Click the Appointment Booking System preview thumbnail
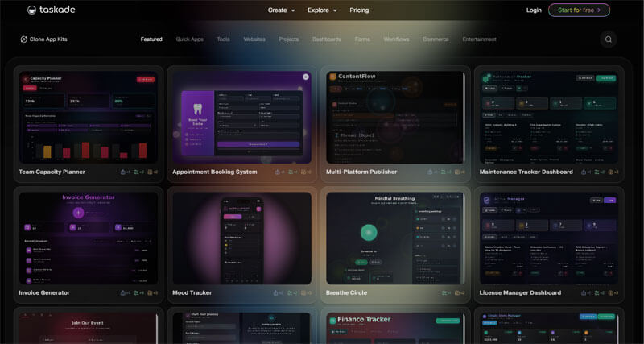The image size is (644, 344). [x=242, y=117]
